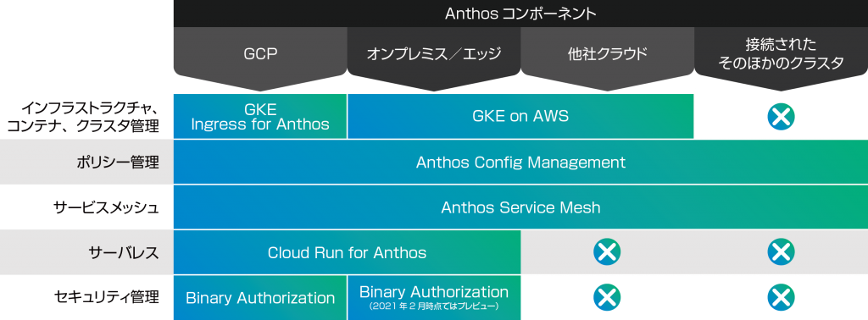Click the GKE on AWS cell
This screenshot has width=868, height=320.
pos(520,117)
